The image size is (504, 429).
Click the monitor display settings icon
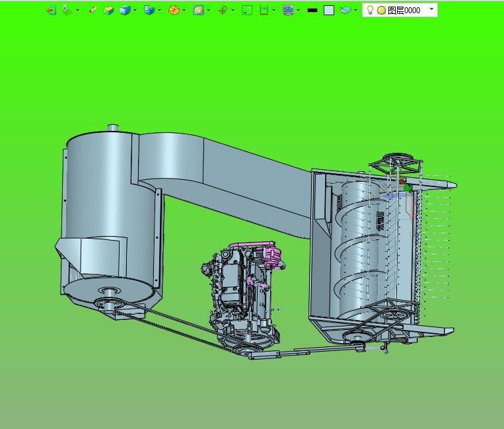tap(288, 11)
